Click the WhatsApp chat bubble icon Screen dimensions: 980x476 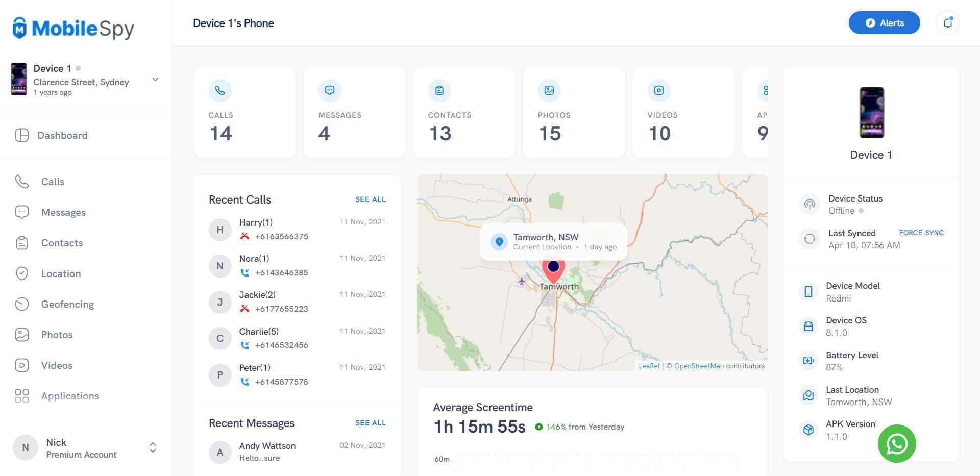coord(897,444)
